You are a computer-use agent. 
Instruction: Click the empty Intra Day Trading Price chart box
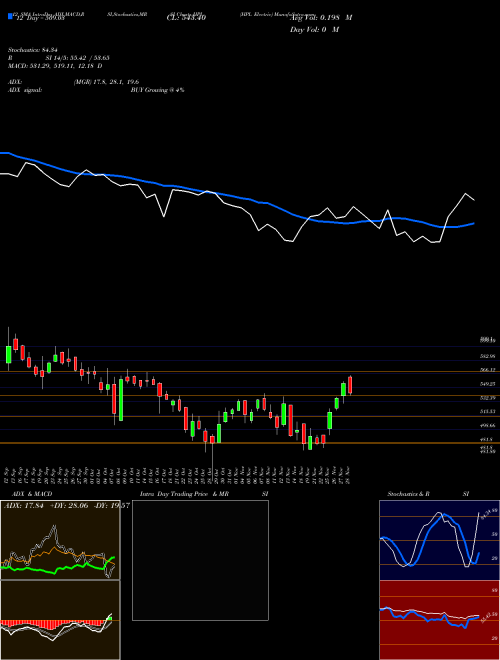coord(200,560)
